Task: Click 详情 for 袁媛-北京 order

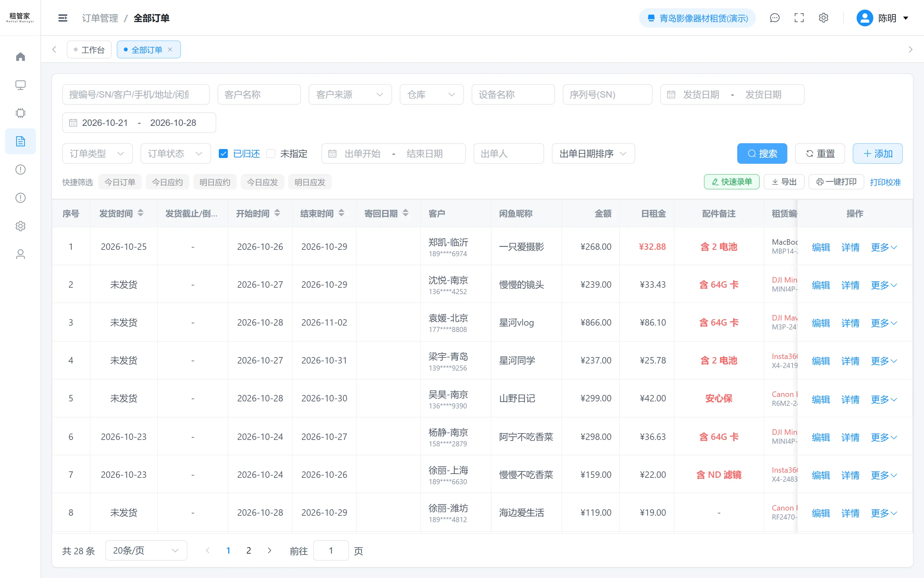Action: coord(850,323)
